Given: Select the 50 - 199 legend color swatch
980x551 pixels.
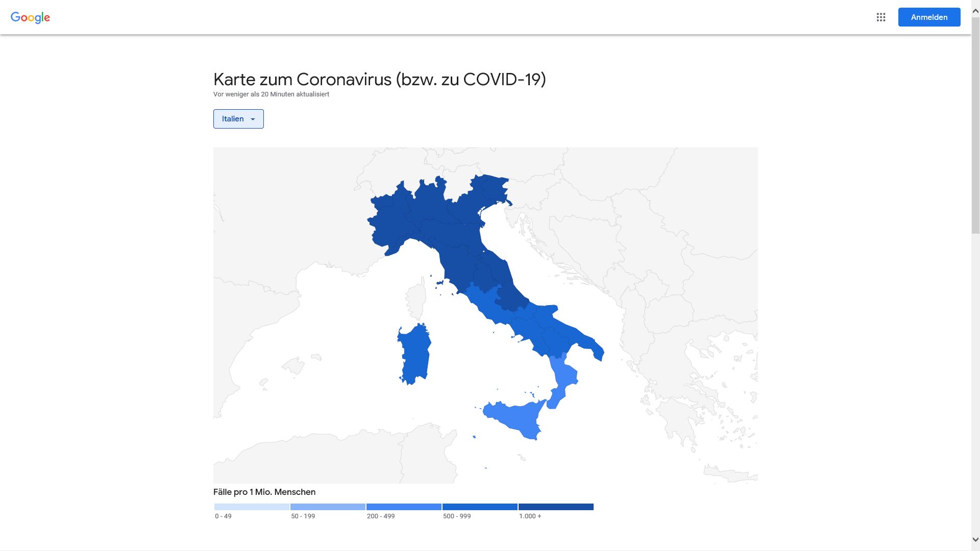Looking at the screenshot, I should (x=328, y=507).
